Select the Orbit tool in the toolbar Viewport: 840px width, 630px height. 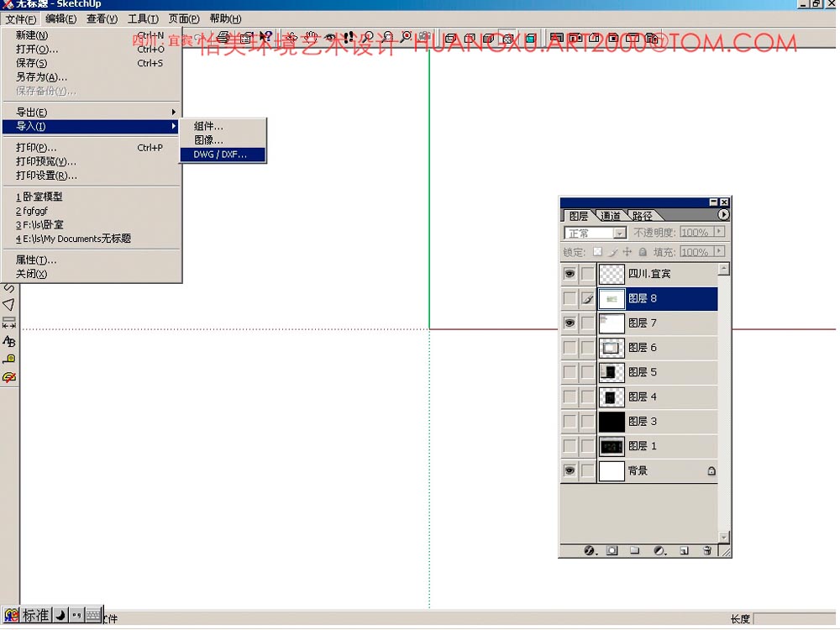pyautogui.click(x=291, y=38)
